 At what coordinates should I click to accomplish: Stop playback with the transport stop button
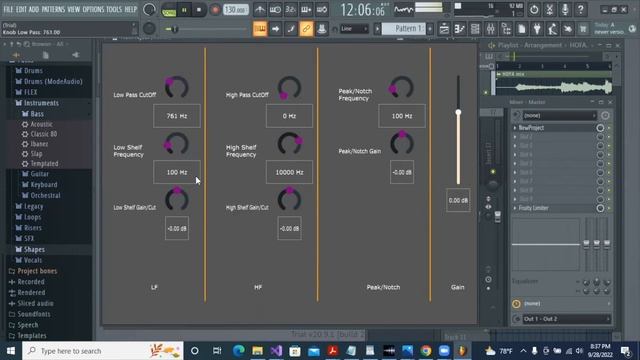tap(199, 9)
